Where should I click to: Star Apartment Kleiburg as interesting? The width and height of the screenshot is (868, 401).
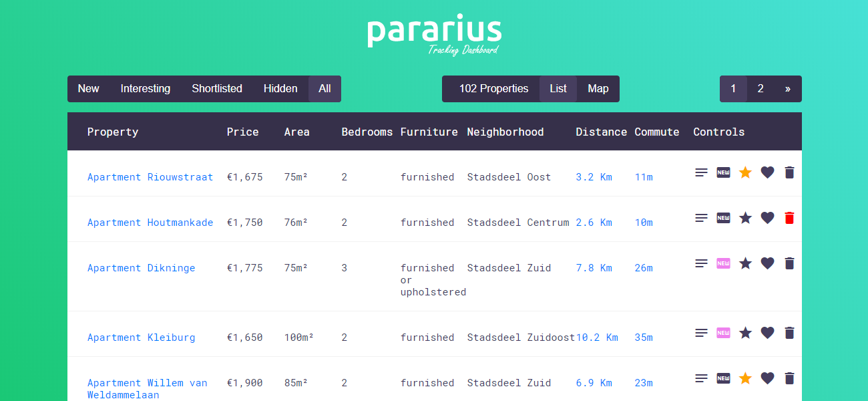(x=745, y=333)
